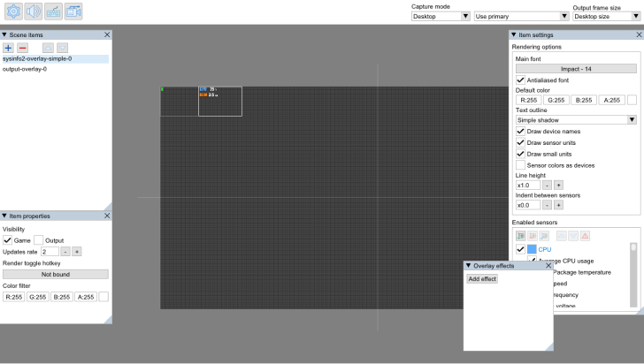Toggle the Output visibility checkbox

[x=39, y=240]
